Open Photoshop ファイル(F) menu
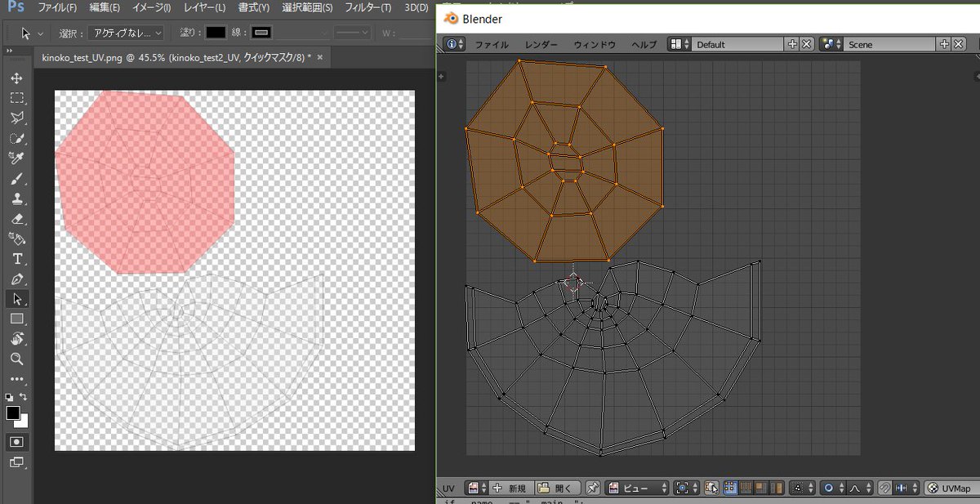Viewport: 980px width, 504px height. [57, 7]
